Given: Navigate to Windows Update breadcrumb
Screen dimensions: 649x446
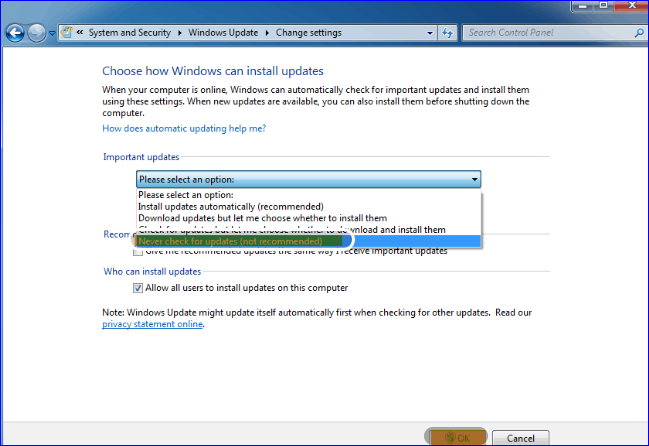Looking at the screenshot, I should point(223,33).
